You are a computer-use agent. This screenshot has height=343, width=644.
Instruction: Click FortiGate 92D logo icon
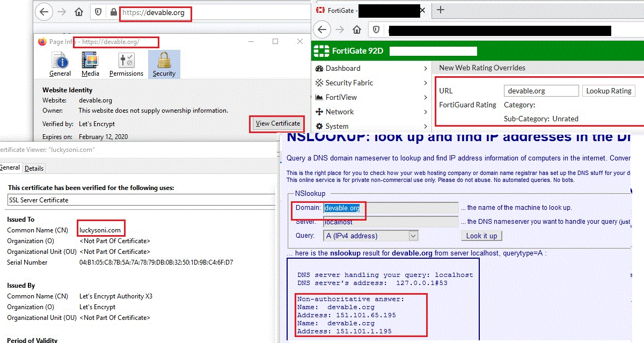pyautogui.click(x=321, y=52)
